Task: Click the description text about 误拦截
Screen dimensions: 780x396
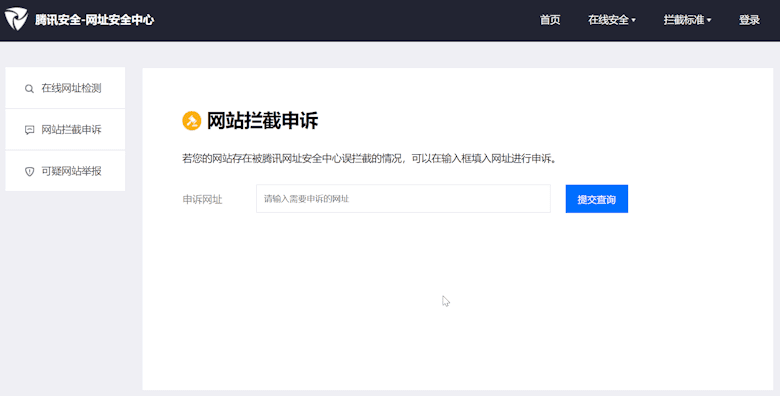Action: click(x=370, y=159)
